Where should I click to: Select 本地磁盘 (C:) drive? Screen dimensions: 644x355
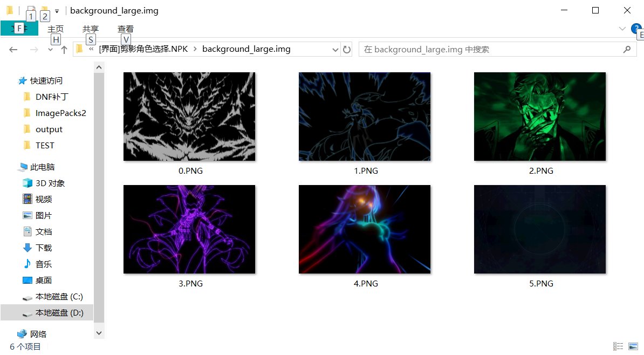click(x=59, y=296)
